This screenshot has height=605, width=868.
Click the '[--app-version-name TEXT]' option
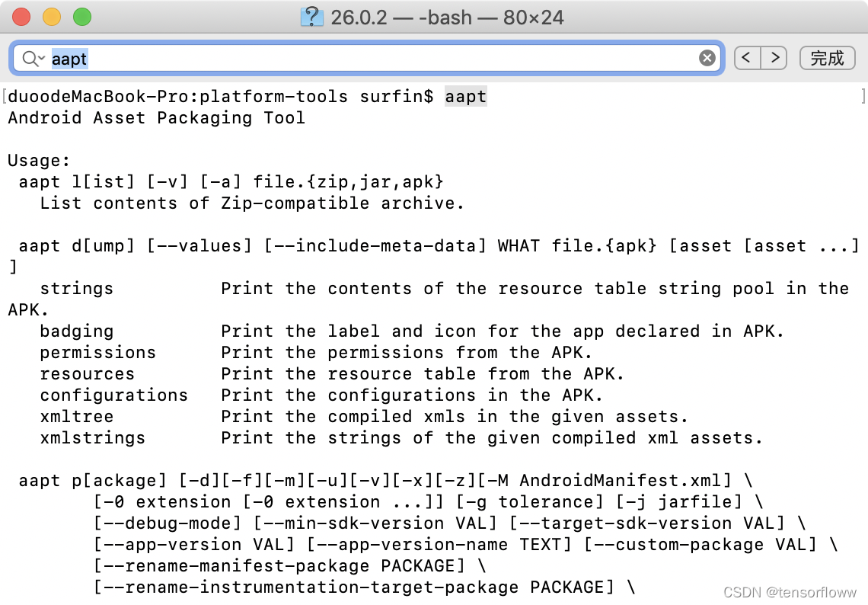pyautogui.click(x=439, y=545)
